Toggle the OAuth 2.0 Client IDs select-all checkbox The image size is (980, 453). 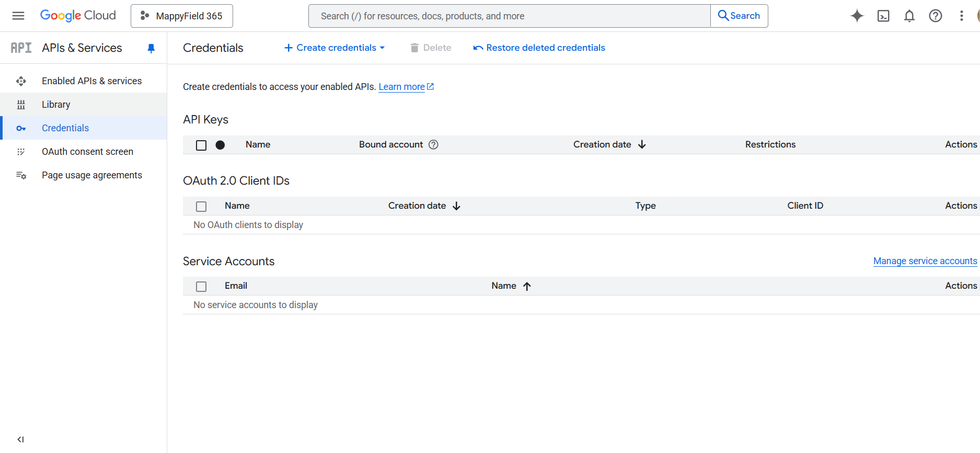coord(201,207)
